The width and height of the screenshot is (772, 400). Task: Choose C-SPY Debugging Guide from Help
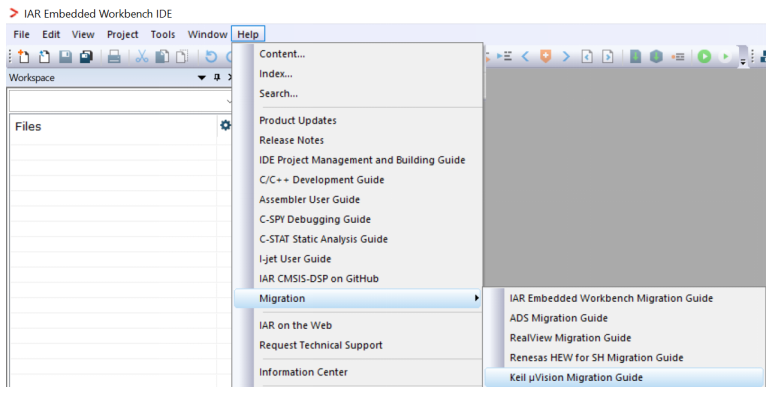[x=314, y=219]
